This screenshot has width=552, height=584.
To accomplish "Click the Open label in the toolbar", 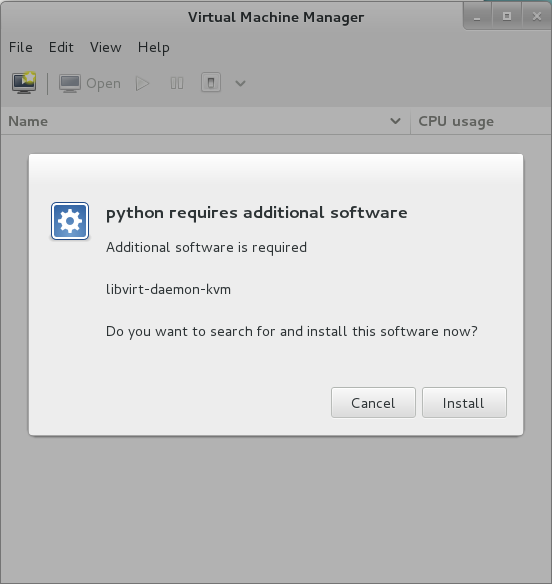I will [104, 84].
